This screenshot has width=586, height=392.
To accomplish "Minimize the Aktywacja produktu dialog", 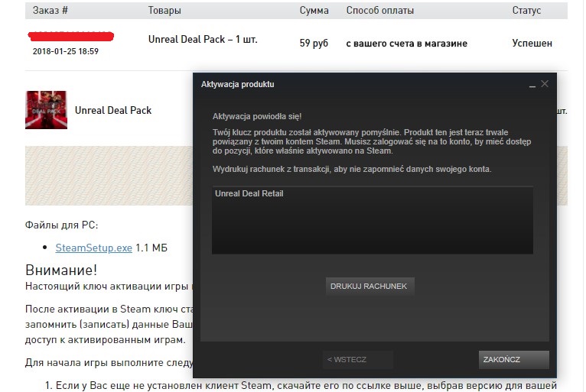I will tap(532, 85).
